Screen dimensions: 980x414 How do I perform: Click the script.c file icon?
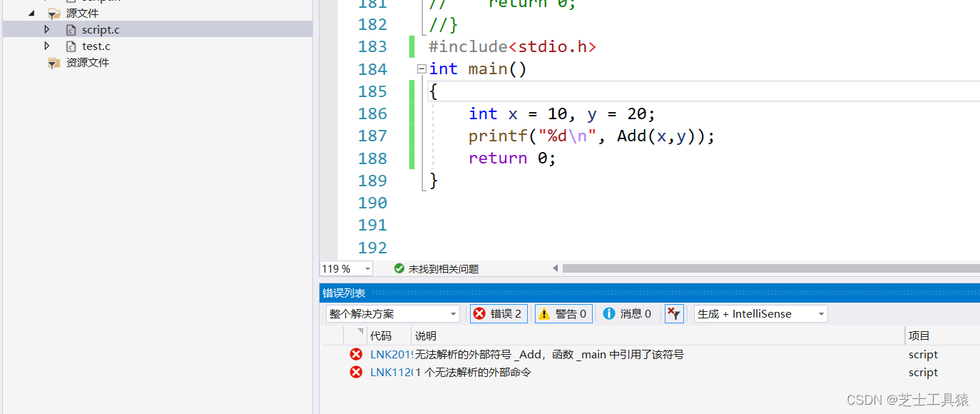(71, 30)
